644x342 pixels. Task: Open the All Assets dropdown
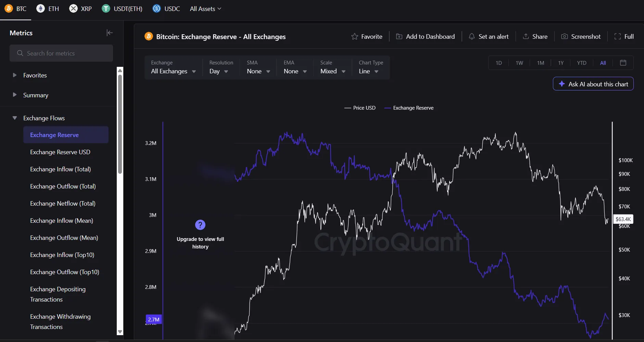205,9
